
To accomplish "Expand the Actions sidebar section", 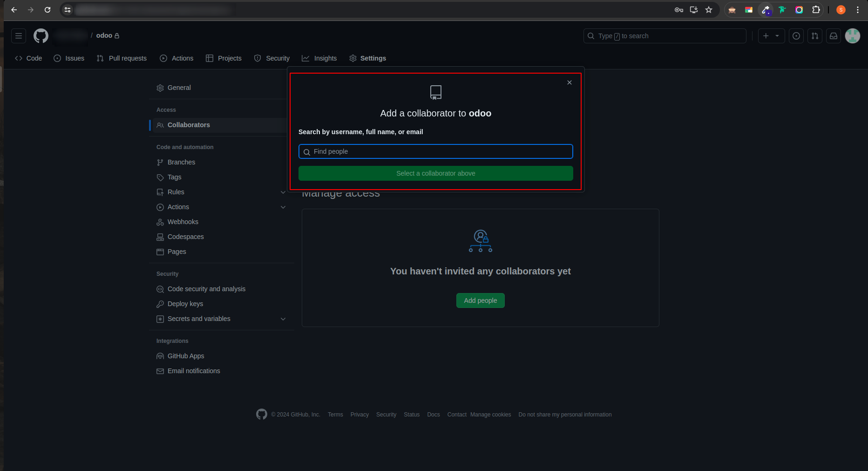I will click(x=283, y=207).
